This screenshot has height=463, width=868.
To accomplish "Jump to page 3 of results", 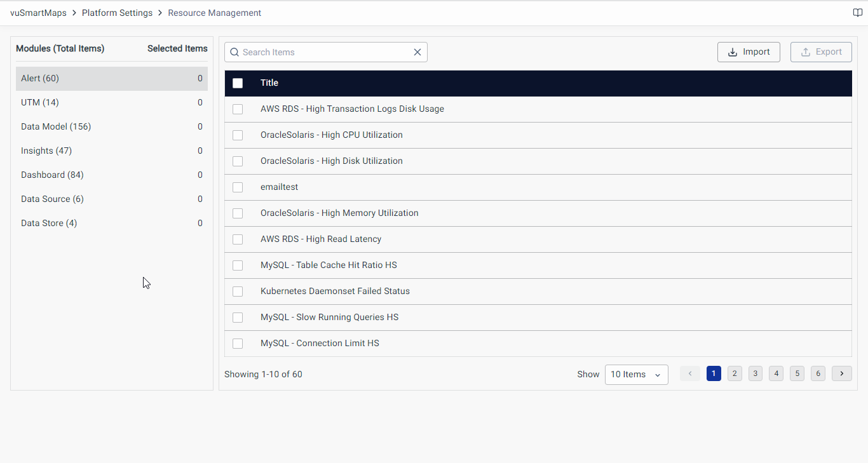I will coord(756,373).
